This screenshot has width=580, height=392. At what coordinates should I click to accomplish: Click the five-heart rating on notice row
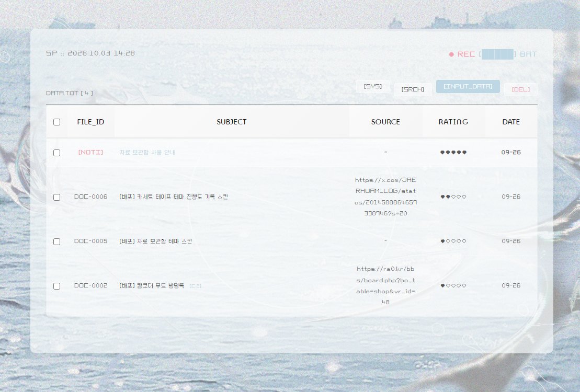pos(453,153)
